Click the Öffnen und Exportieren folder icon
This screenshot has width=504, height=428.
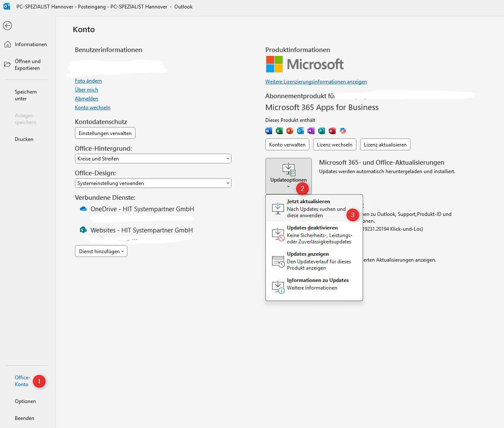coord(8,64)
